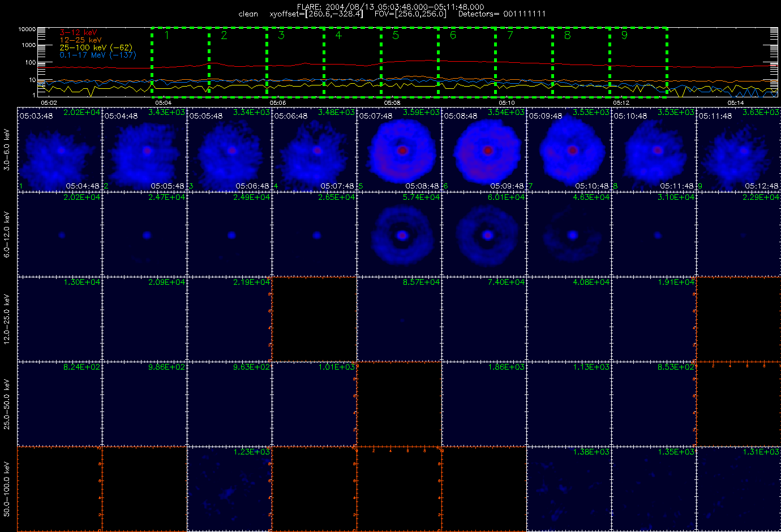Viewport: 781px width, 532px height.
Task: Select interval number 3 on the light curve
Action: pos(295,62)
